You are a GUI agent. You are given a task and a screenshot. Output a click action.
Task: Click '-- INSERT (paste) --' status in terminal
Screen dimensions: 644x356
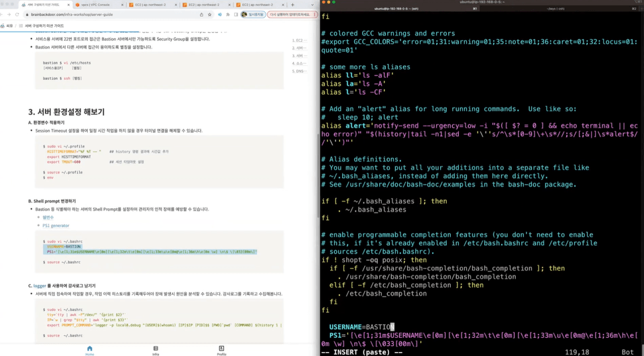coord(362,352)
